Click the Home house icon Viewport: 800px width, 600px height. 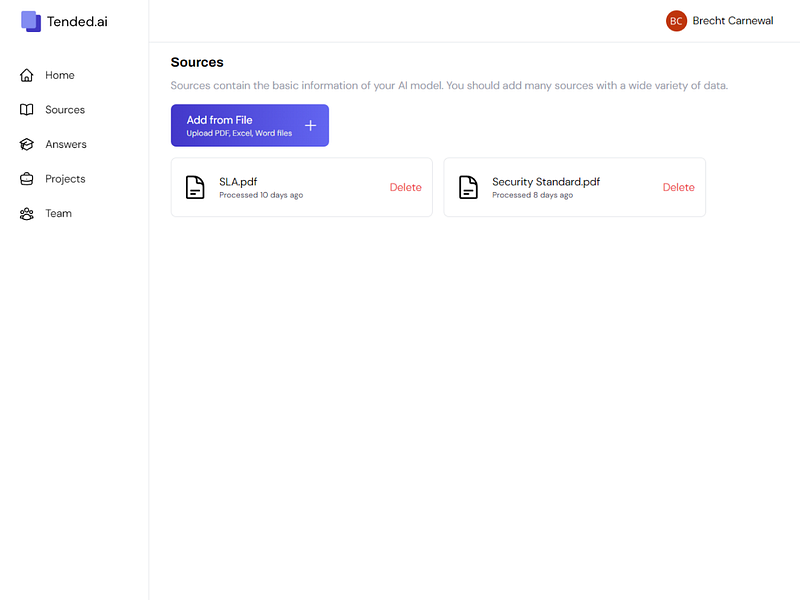(x=27, y=75)
